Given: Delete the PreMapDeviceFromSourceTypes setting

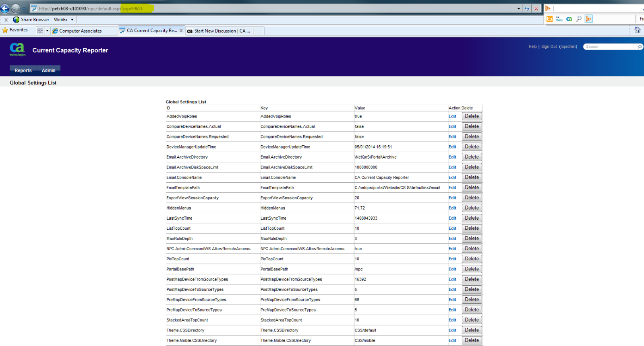Looking at the screenshot, I should (x=472, y=300).
